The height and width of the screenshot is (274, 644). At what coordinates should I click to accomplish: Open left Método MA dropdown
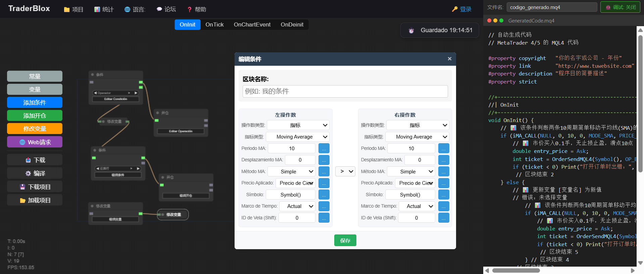point(292,171)
